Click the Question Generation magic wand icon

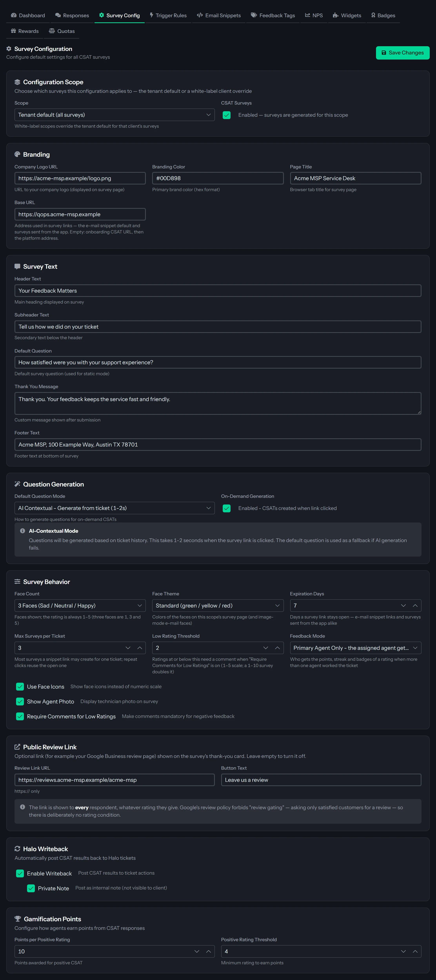tap(17, 484)
